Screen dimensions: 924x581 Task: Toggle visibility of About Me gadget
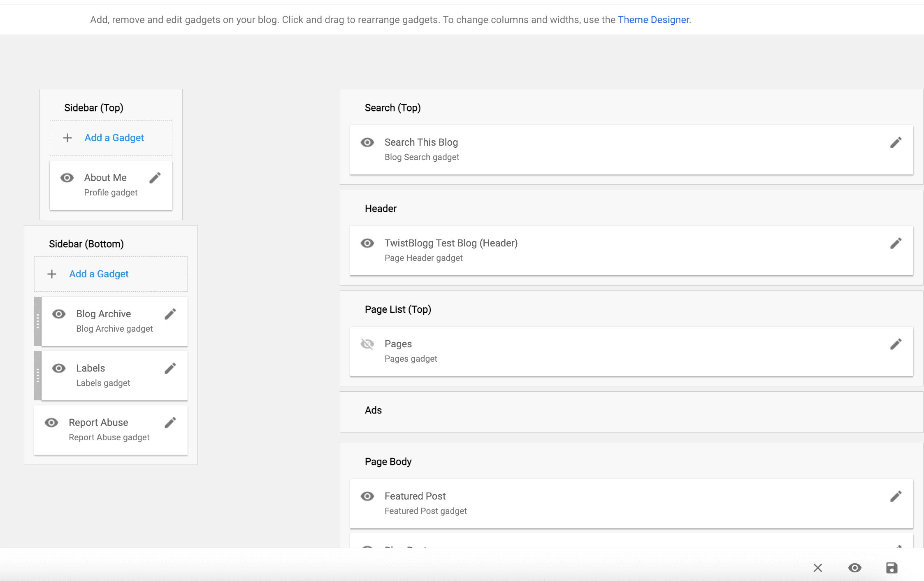(67, 178)
